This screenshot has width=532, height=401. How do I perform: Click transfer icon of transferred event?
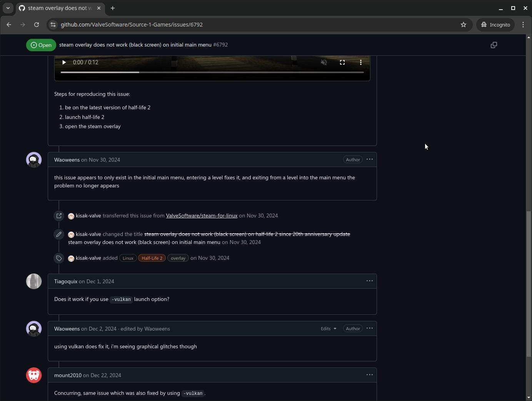pyautogui.click(x=59, y=216)
